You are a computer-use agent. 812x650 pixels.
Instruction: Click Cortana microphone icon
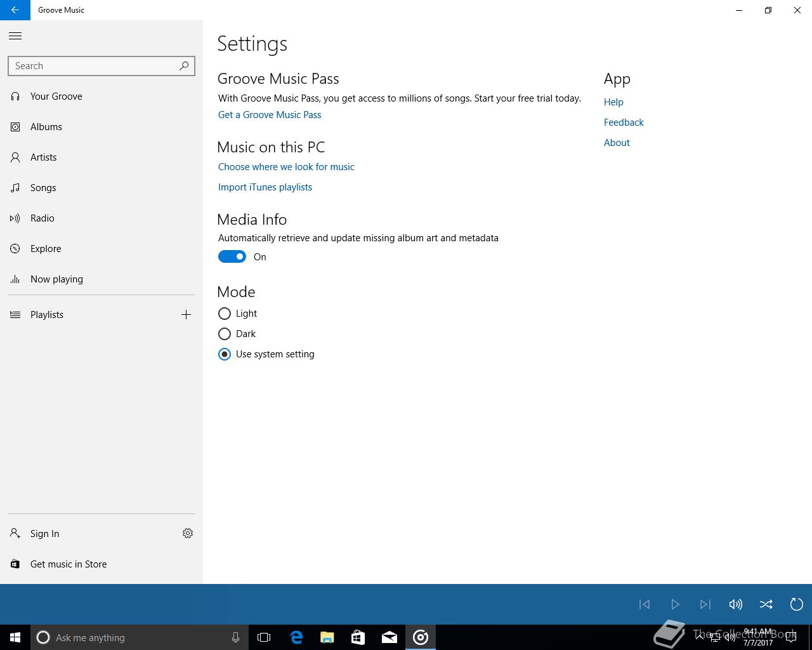point(235,637)
